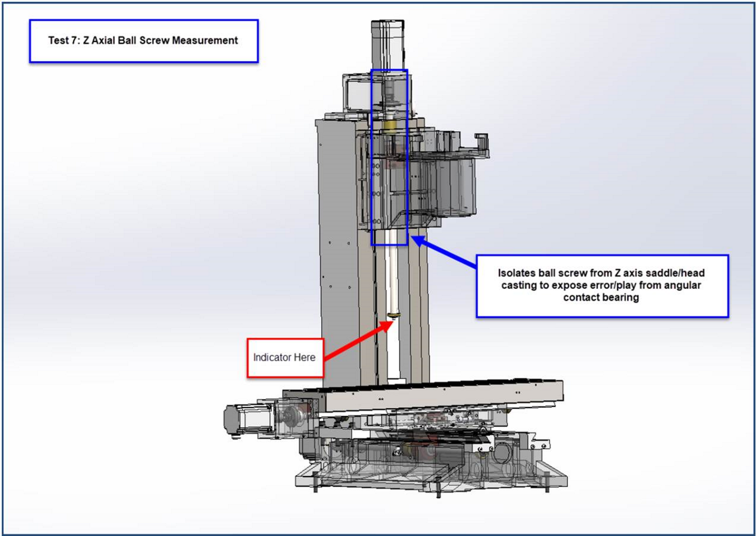Click the Test 7 title text box
Image resolution: width=756 pixels, height=536 pixels.
click(144, 41)
